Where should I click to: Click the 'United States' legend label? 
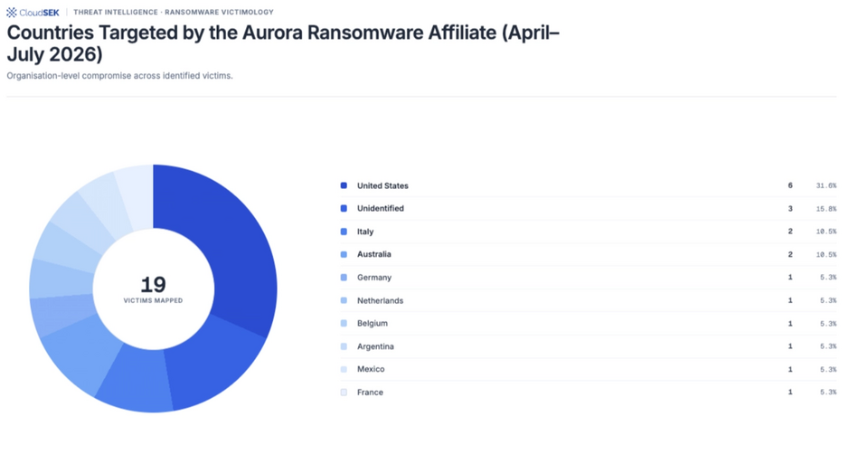(x=382, y=185)
